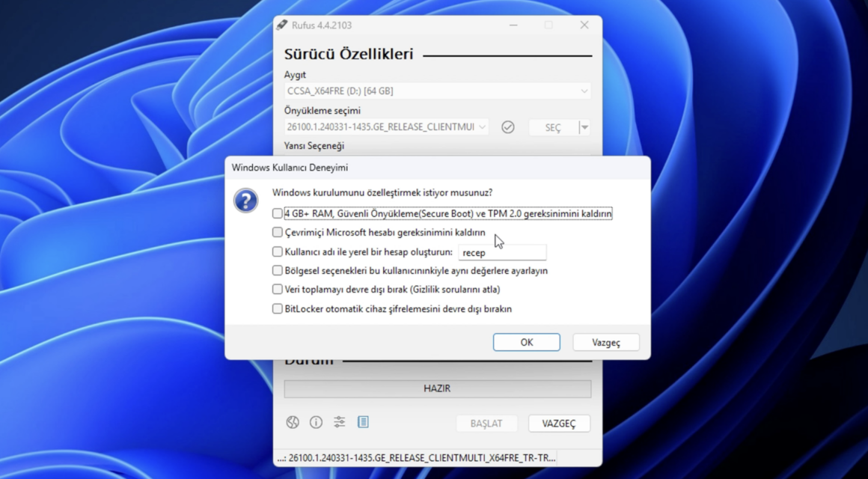Click the VAZGEÇ button in Rufus window
Viewport: 868px width, 479px height.
(559, 423)
